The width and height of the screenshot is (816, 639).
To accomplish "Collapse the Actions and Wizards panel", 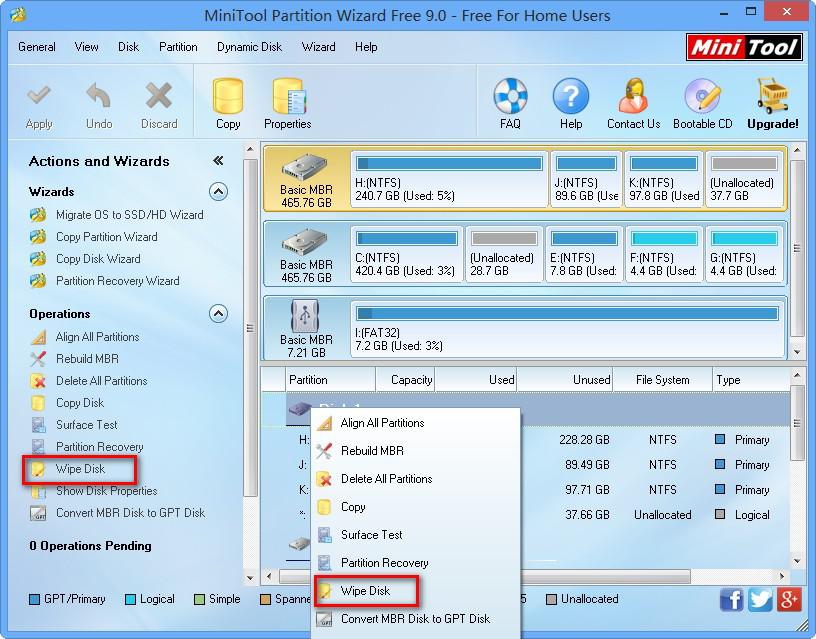I will click(x=218, y=161).
